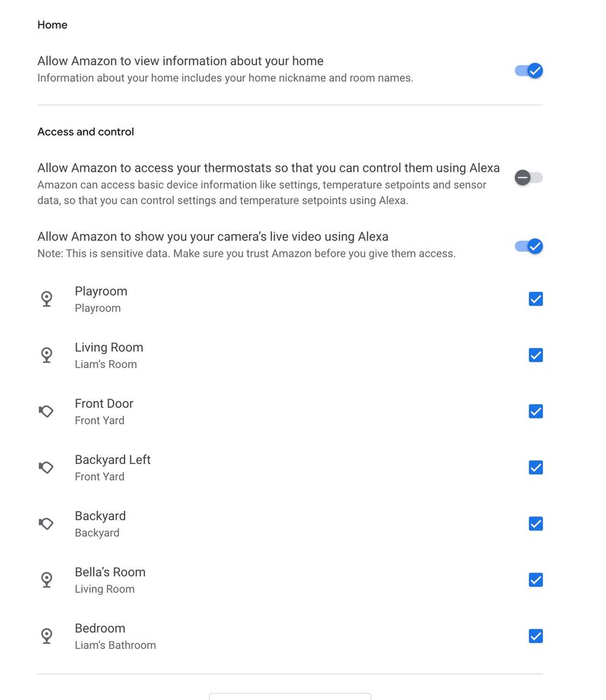Deselect Bella's Room camera checkbox
This screenshot has height=700, width=606.
click(535, 579)
